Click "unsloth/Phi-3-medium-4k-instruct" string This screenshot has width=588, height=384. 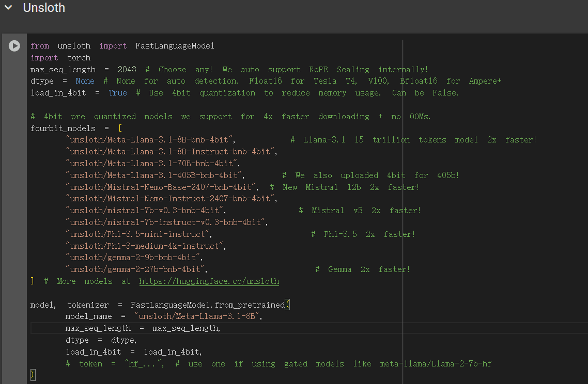(144, 246)
